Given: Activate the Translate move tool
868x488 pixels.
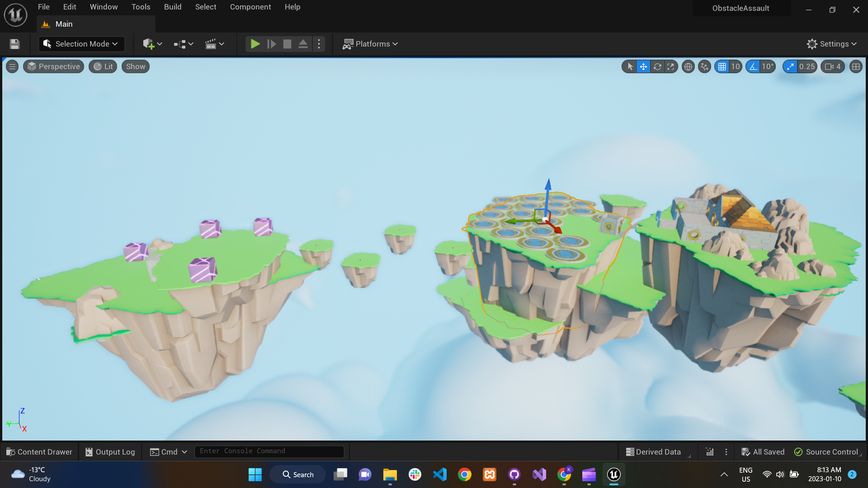Looking at the screenshot, I should click(x=643, y=66).
